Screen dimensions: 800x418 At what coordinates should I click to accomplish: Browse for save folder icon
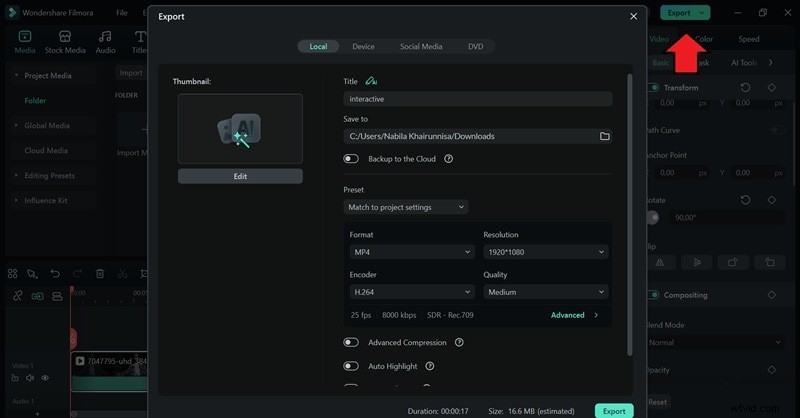click(604, 136)
